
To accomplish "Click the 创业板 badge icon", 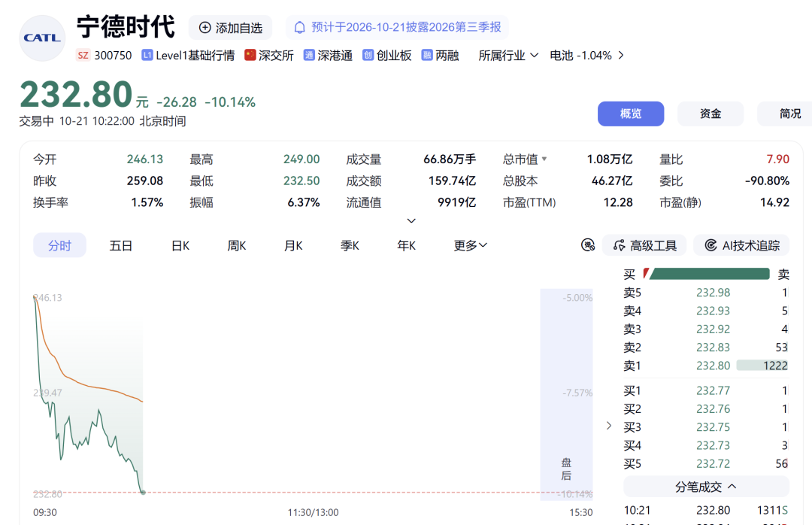I will click(x=368, y=55).
